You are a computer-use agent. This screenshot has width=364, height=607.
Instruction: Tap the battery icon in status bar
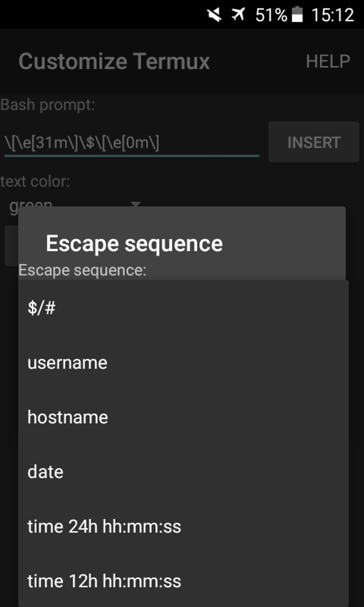tap(297, 15)
